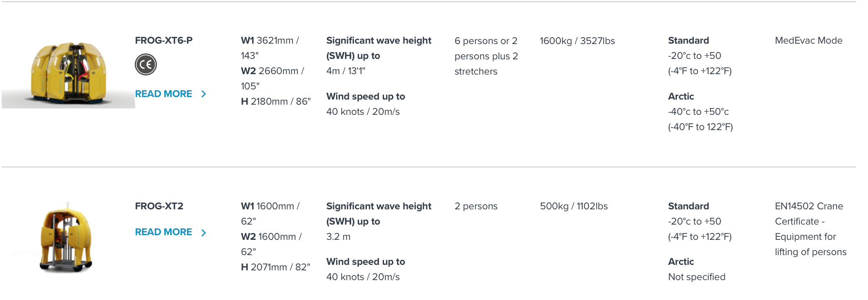Click the FROG-XT6-P product title

(x=164, y=40)
